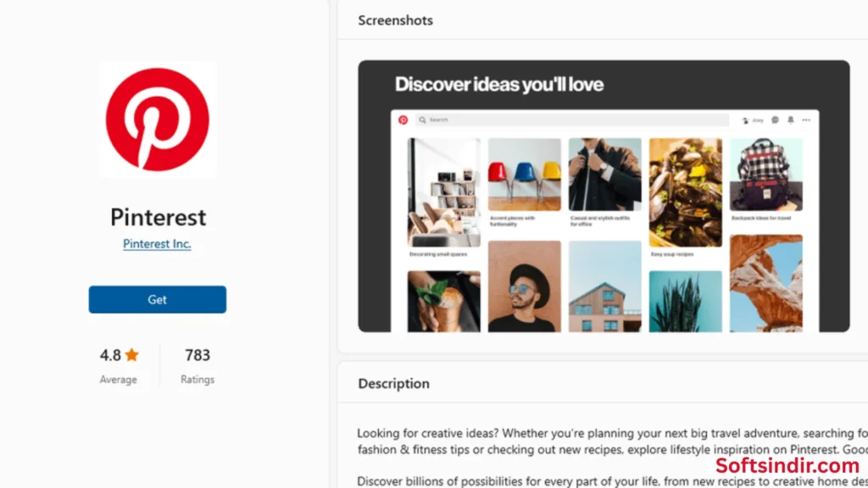This screenshot has width=868, height=488.
Task: Click the Description section heading
Action: tap(393, 384)
